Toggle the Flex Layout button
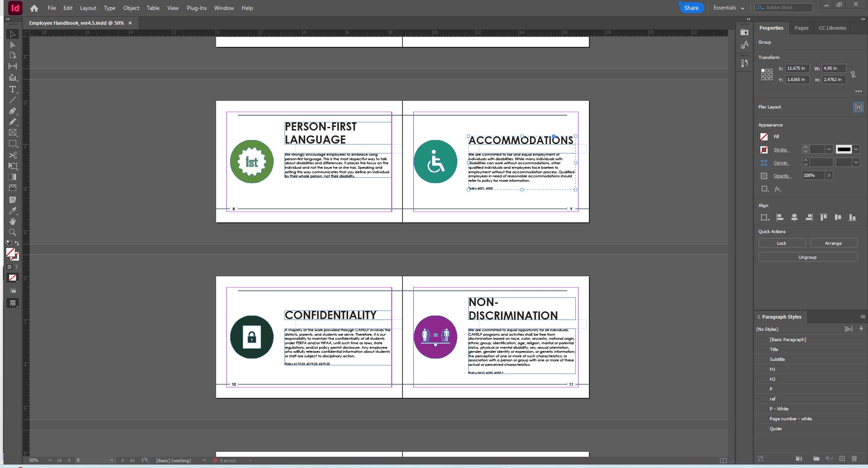 tap(858, 107)
